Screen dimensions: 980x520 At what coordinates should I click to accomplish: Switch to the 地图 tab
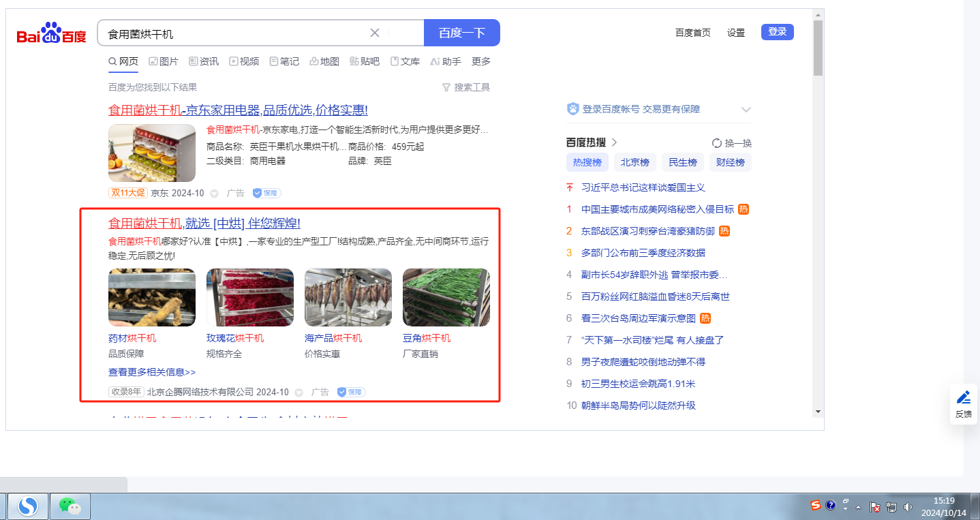click(324, 61)
